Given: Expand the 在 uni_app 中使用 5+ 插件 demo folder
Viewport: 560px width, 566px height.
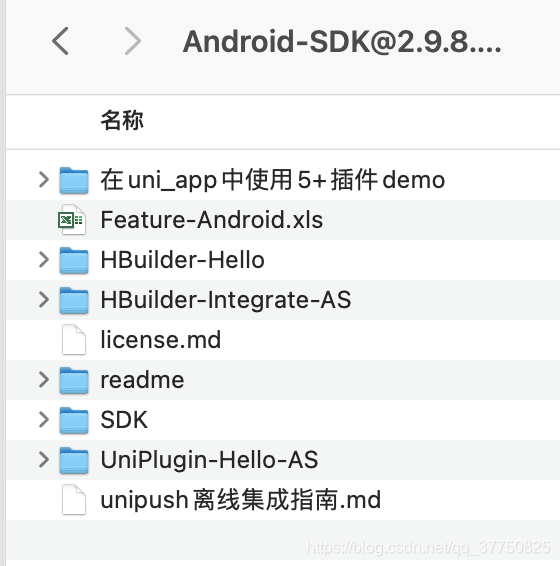Looking at the screenshot, I should point(44,180).
